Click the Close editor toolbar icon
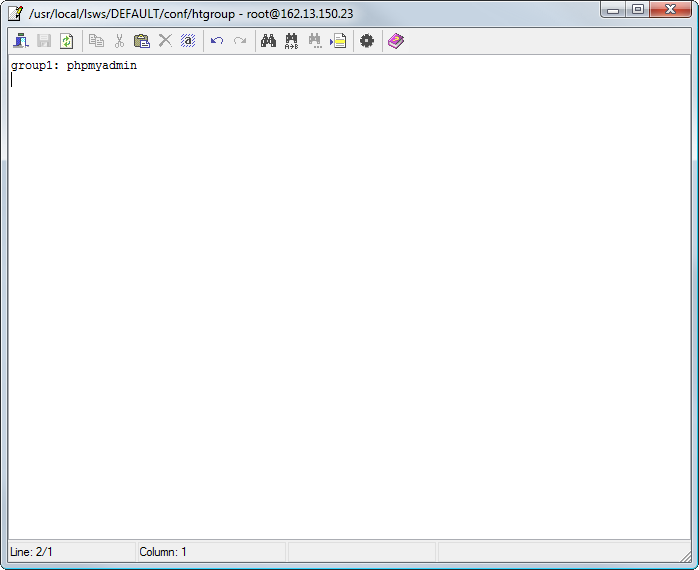Screen dimensions: 699x570 [21, 41]
